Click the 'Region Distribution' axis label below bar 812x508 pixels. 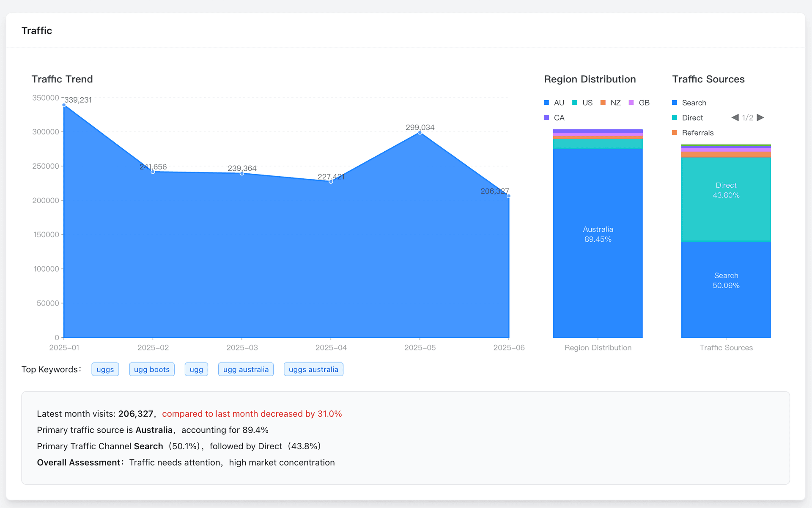coord(598,348)
